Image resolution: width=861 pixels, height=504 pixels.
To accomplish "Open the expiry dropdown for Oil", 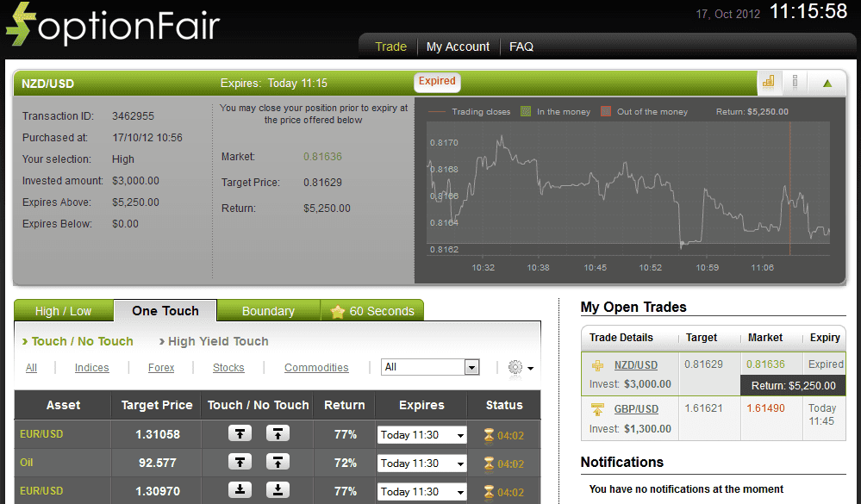I will (421, 463).
